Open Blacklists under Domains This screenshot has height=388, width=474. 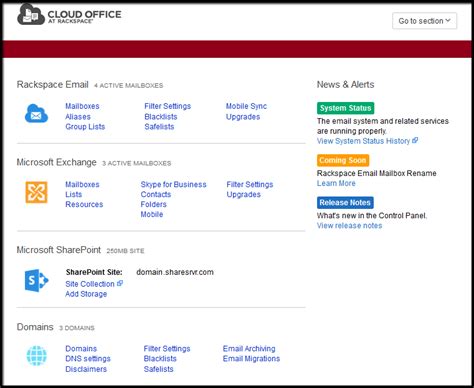click(x=160, y=359)
